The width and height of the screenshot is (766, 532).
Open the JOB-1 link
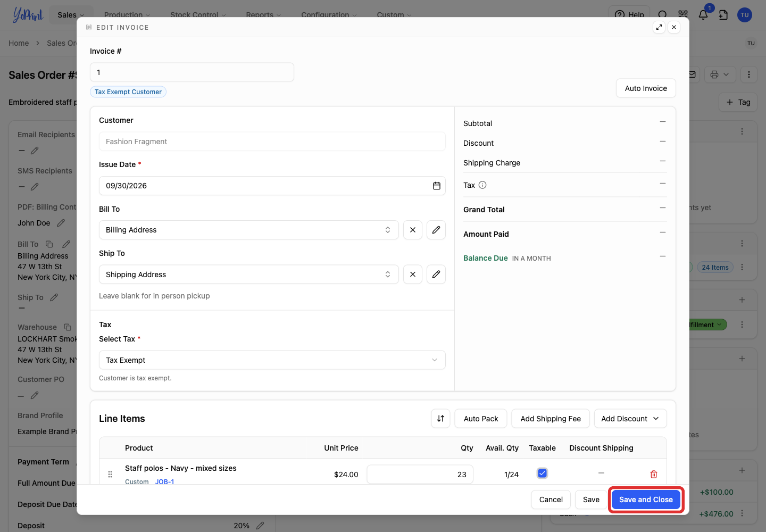[165, 481]
